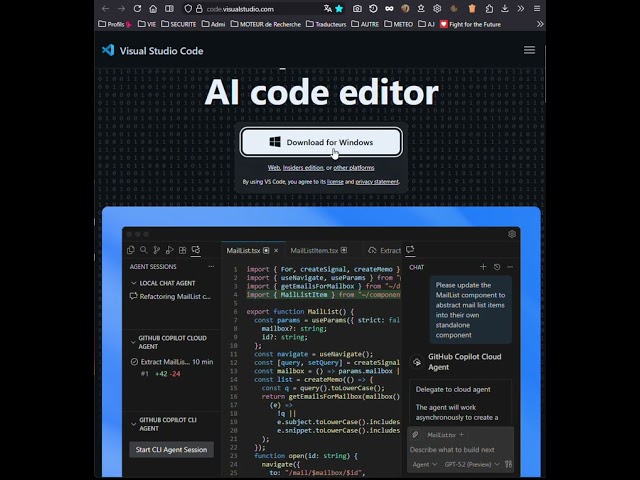This screenshot has width=640, height=480.
Task: Open the privacy statement link
Action: [x=377, y=182]
